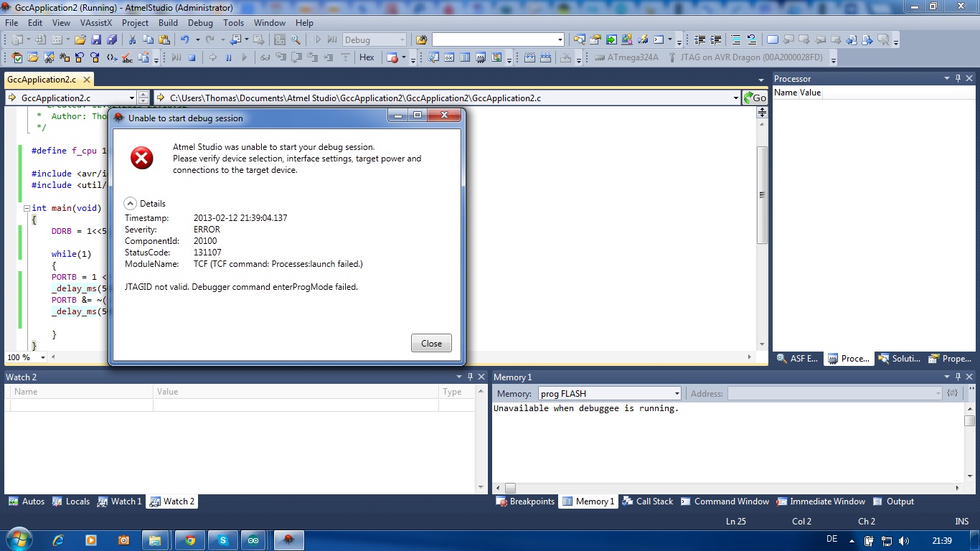Click Decrease Indent toolbar icon
This screenshot has width=980, height=551.
[x=700, y=39]
